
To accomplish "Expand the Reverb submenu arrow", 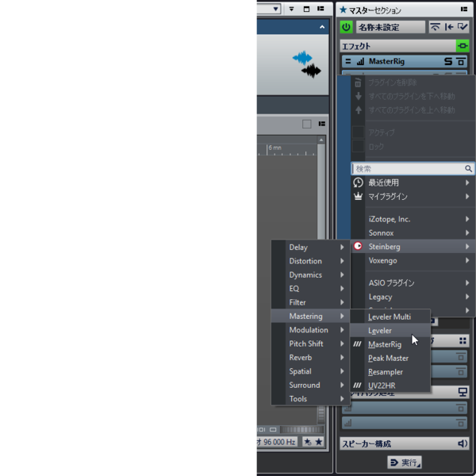I will 342,357.
